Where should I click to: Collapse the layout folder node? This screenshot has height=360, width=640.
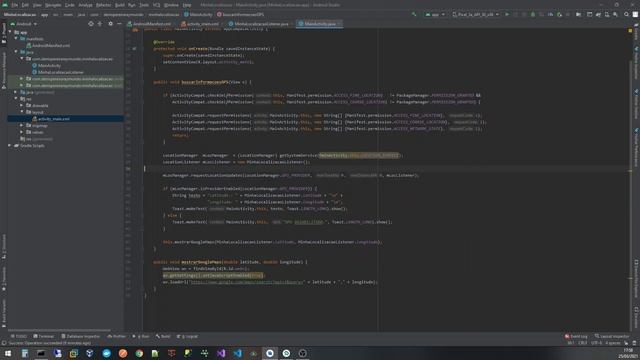click(22, 112)
